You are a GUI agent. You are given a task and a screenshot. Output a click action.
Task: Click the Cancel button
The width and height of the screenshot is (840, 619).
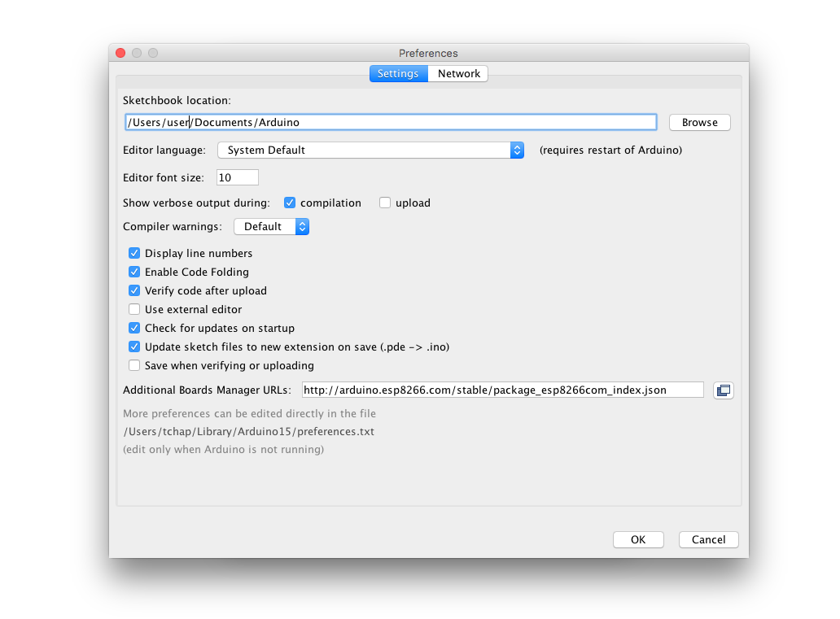(x=708, y=540)
